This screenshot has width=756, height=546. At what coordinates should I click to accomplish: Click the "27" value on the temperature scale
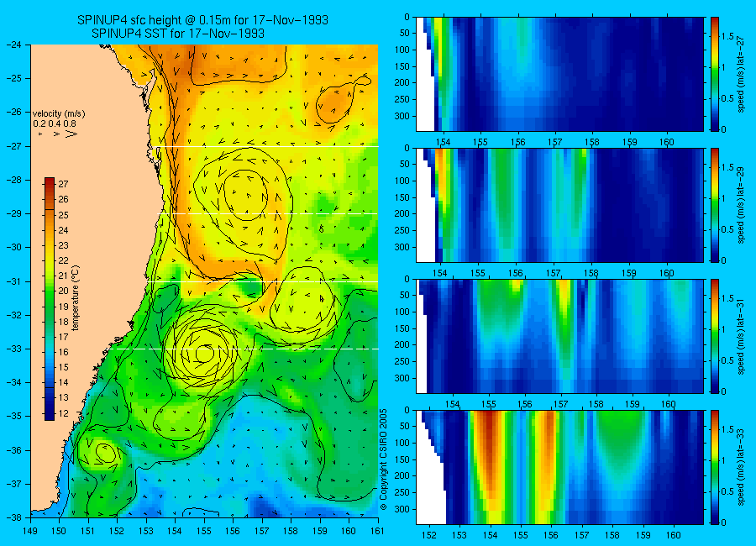coord(63,184)
